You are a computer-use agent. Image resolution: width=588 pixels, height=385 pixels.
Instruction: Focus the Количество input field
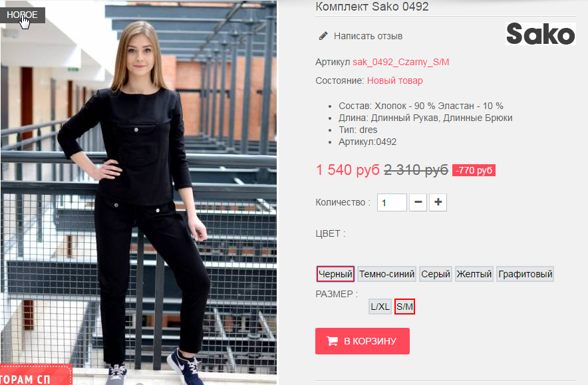coord(392,202)
